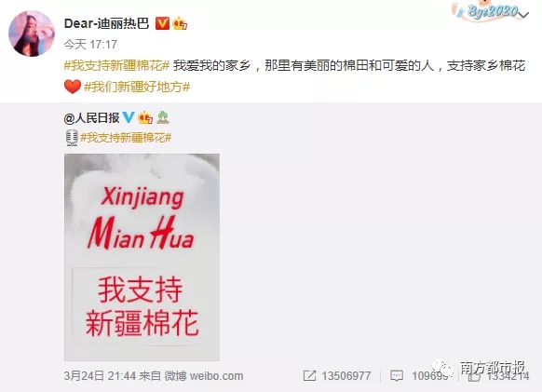The image size is (542, 392).
Task: Open the @人民日报 account link
Action: click(x=91, y=118)
